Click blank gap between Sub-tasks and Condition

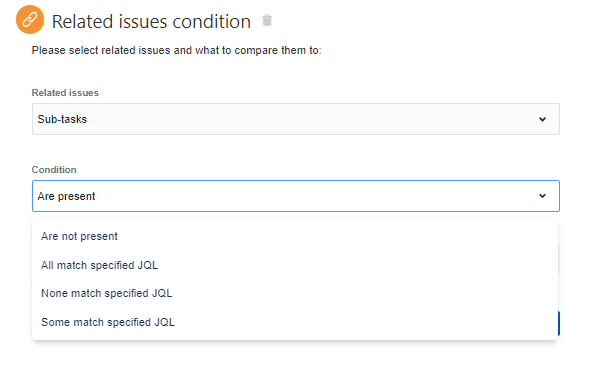(x=296, y=149)
